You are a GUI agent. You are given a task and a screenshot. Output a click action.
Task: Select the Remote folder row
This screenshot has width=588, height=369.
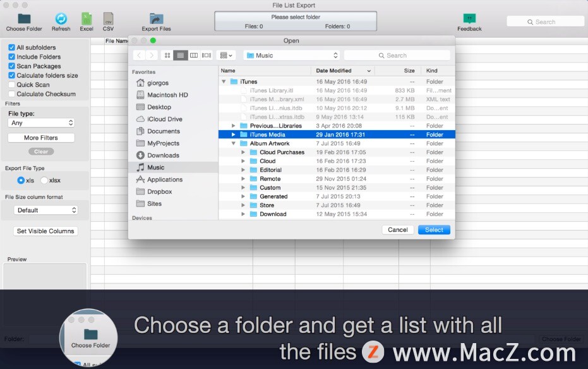(337, 179)
